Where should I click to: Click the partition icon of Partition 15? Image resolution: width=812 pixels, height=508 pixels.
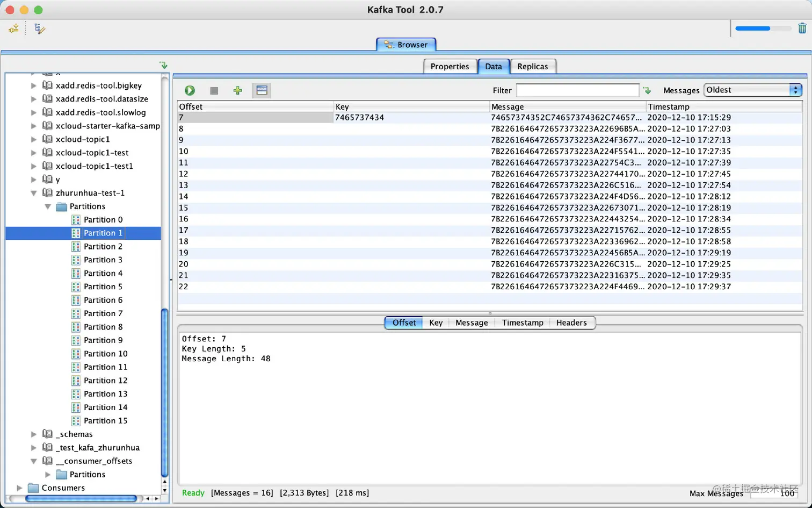tap(76, 420)
